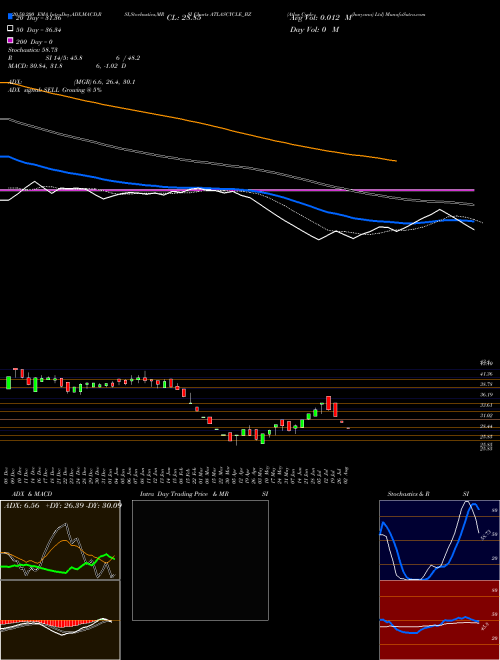Click the 'ADX & MACD' panel heading

[32, 494]
